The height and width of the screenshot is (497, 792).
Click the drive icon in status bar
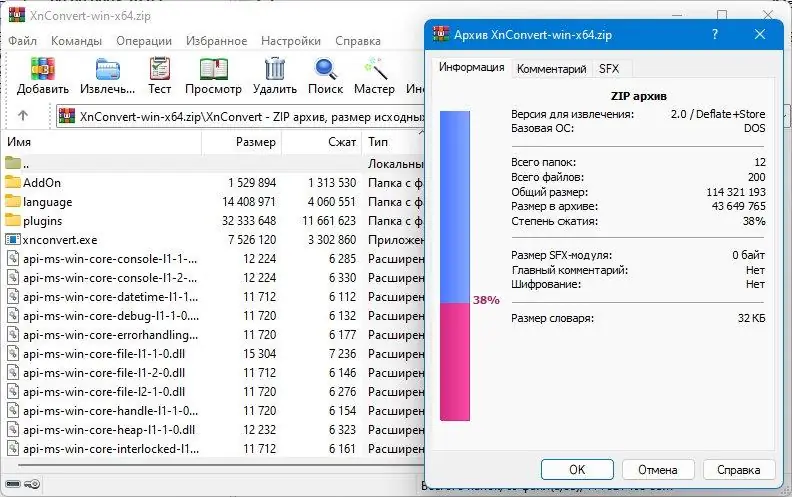(13, 484)
